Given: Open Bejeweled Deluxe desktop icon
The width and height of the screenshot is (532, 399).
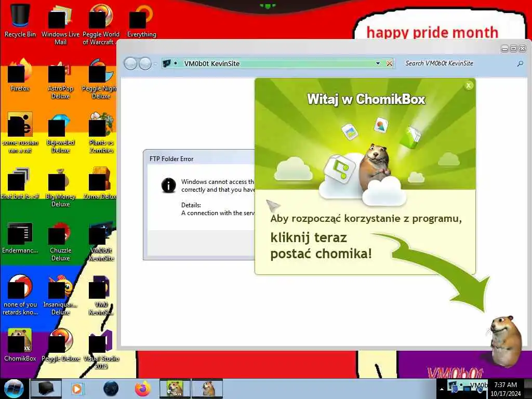Looking at the screenshot, I should point(60,132).
